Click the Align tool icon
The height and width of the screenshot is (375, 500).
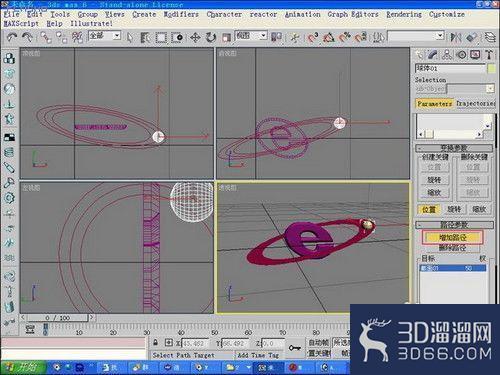[x=471, y=37]
